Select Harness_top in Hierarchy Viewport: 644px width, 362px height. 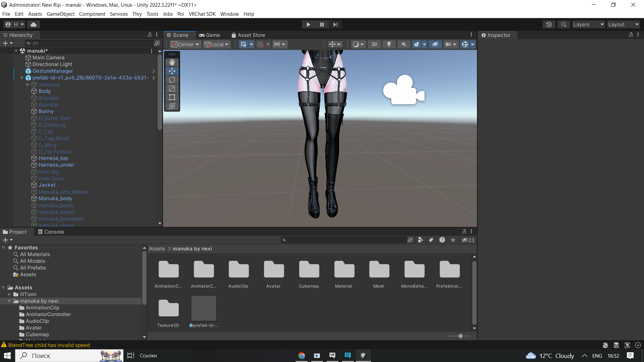[x=53, y=158]
